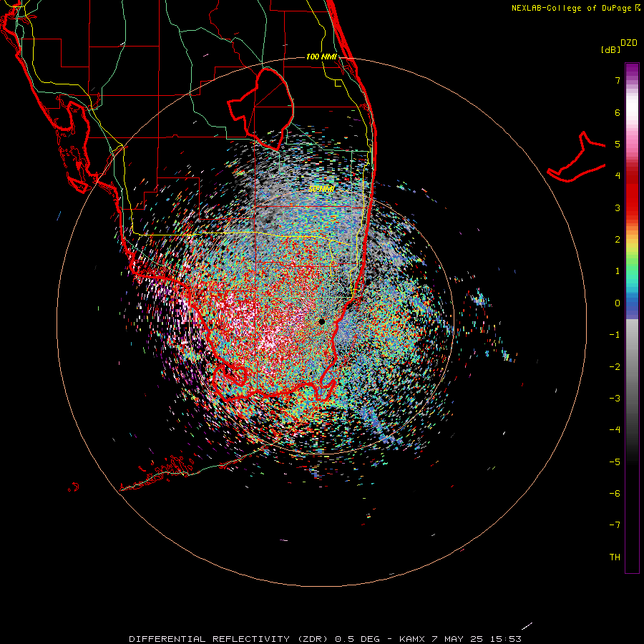Click the colorbar tick label -2
Image resolution: width=644 pixels, height=644 pixels.
coord(615,367)
